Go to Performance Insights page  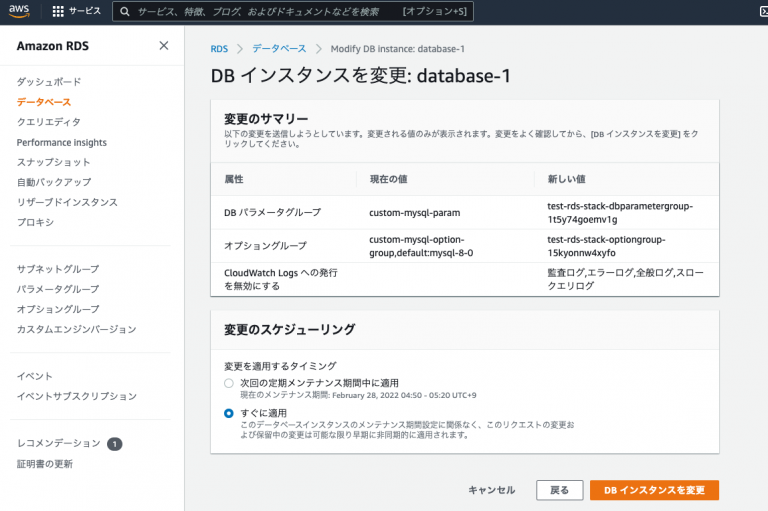61,142
